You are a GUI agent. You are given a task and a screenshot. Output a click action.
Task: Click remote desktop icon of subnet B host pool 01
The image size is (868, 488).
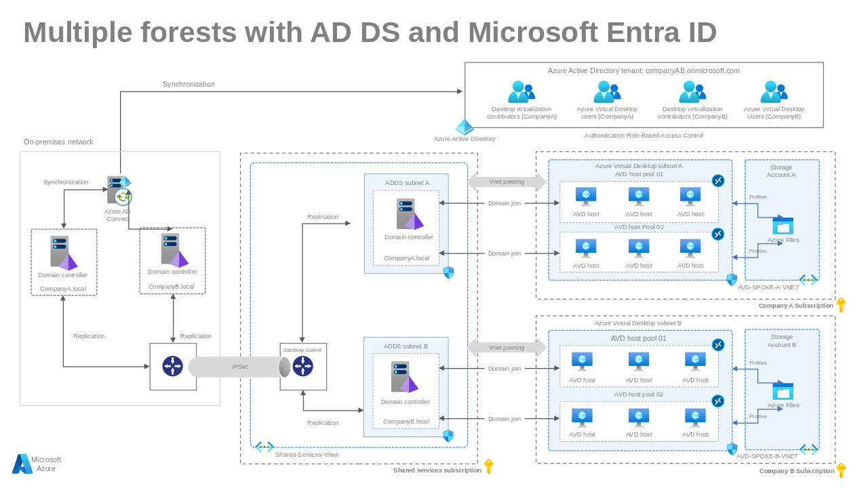[718, 345]
